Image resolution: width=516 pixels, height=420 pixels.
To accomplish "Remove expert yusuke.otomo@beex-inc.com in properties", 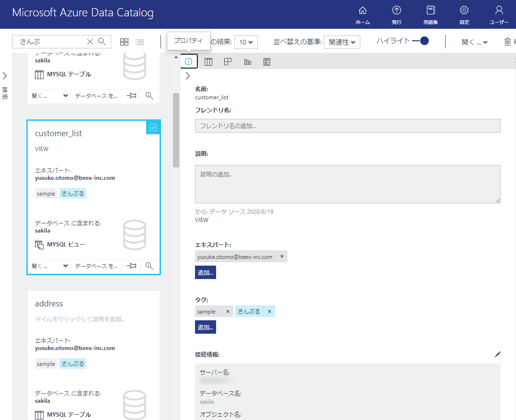I will click(x=282, y=257).
